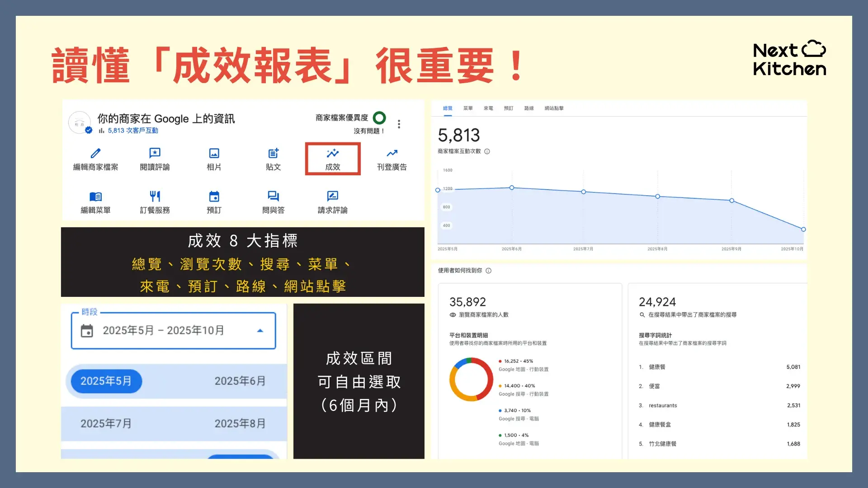Switch to the 網站點擊 metrics tab

click(x=554, y=108)
